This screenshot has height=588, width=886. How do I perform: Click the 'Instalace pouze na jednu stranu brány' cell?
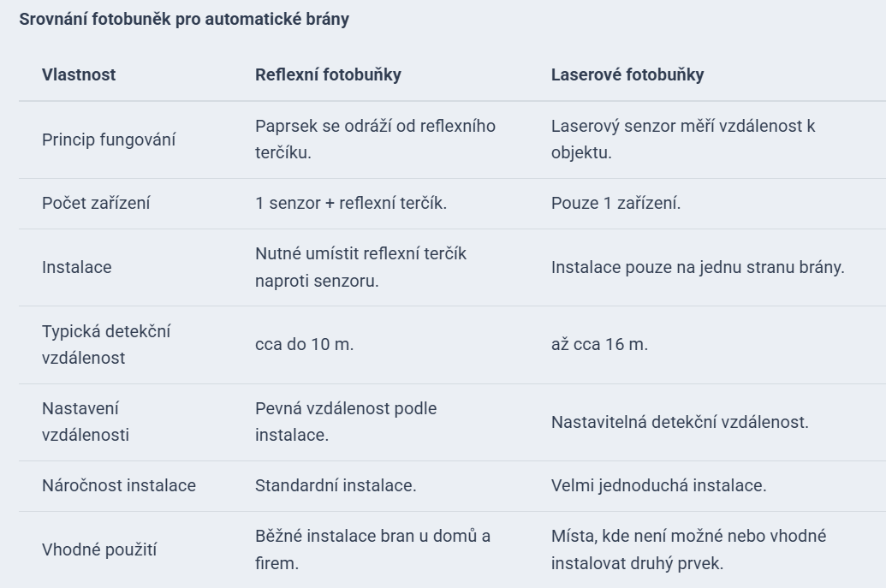pos(698,267)
